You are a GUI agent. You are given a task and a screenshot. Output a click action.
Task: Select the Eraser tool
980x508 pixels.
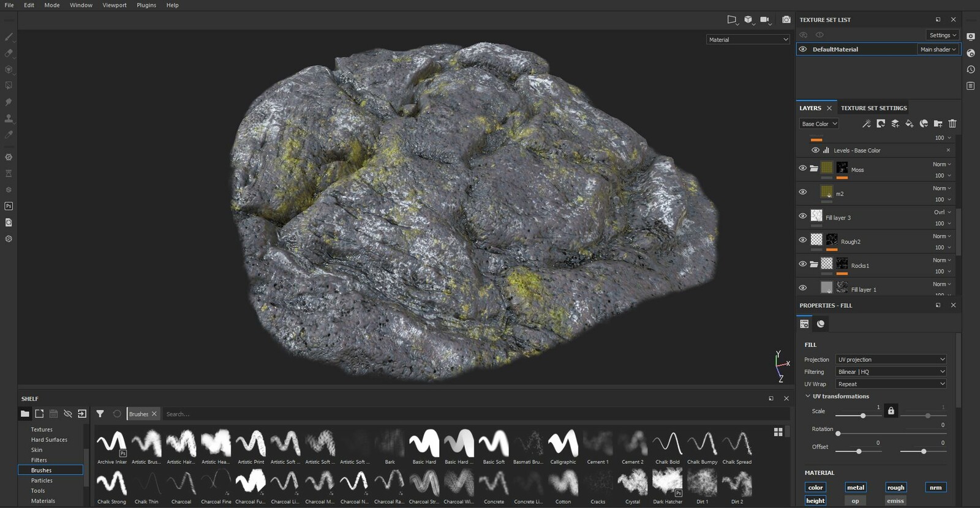[9, 53]
